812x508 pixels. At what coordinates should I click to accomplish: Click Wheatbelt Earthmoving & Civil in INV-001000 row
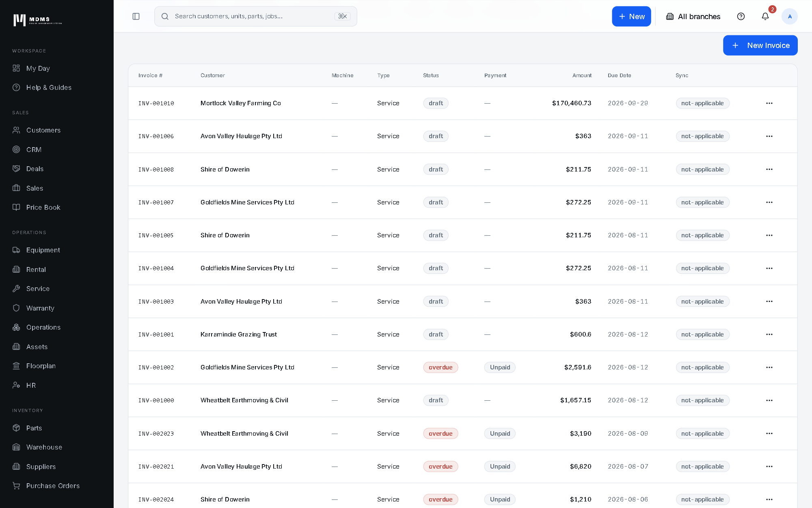pos(244,400)
